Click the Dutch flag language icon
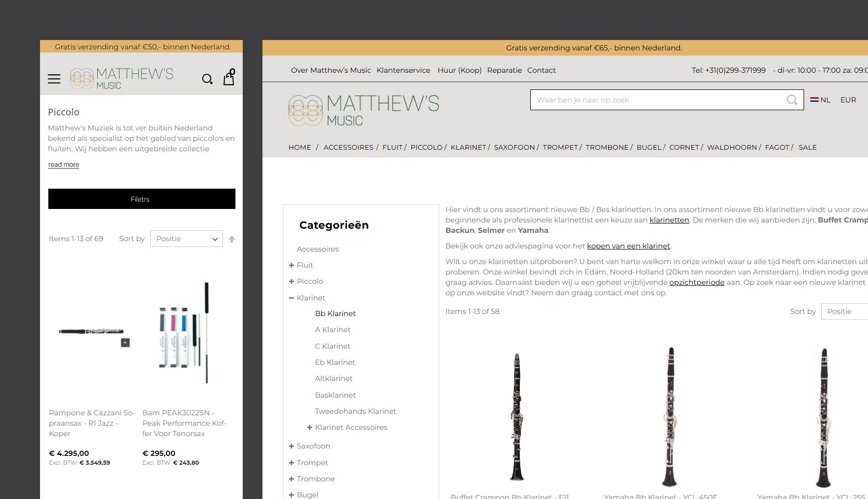Image resolution: width=868 pixels, height=499 pixels. coord(814,100)
